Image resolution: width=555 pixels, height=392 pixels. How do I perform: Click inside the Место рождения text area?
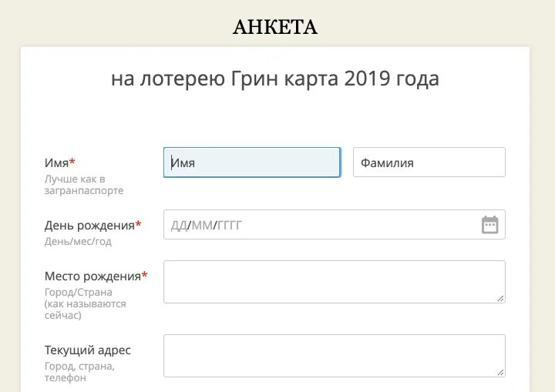pyautogui.click(x=334, y=281)
